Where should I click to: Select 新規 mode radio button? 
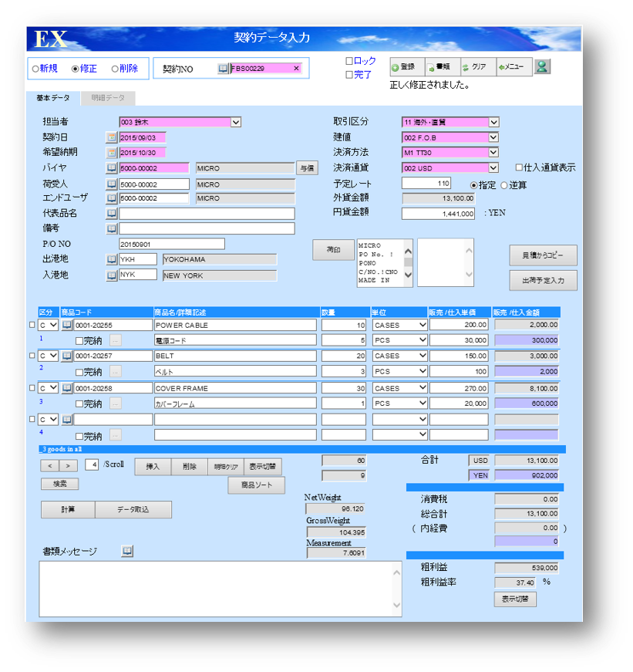click(x=35, y=69)
